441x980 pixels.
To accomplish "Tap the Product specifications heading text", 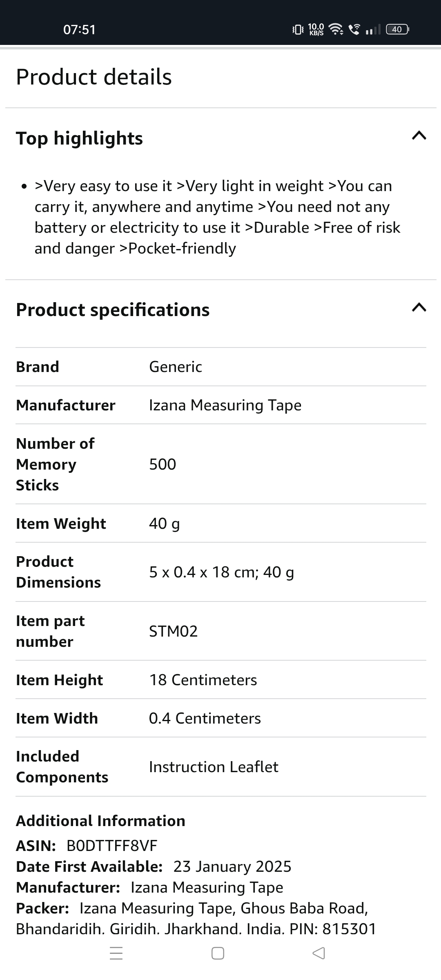I will click(x=113, y=310).
